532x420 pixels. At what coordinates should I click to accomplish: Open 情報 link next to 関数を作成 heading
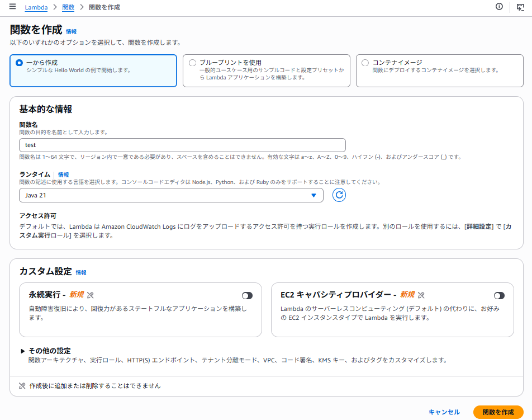pyautogui.click(x=72, y=32)
